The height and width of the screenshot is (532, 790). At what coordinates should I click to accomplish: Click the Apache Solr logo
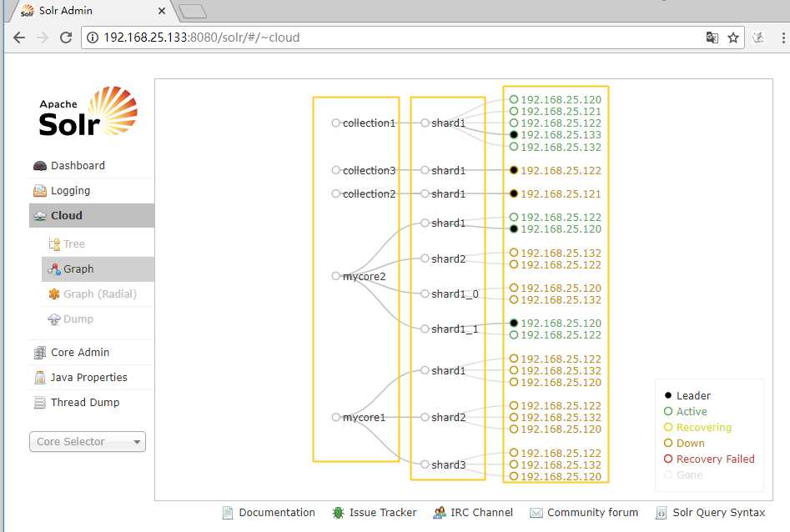click(88, 112)
